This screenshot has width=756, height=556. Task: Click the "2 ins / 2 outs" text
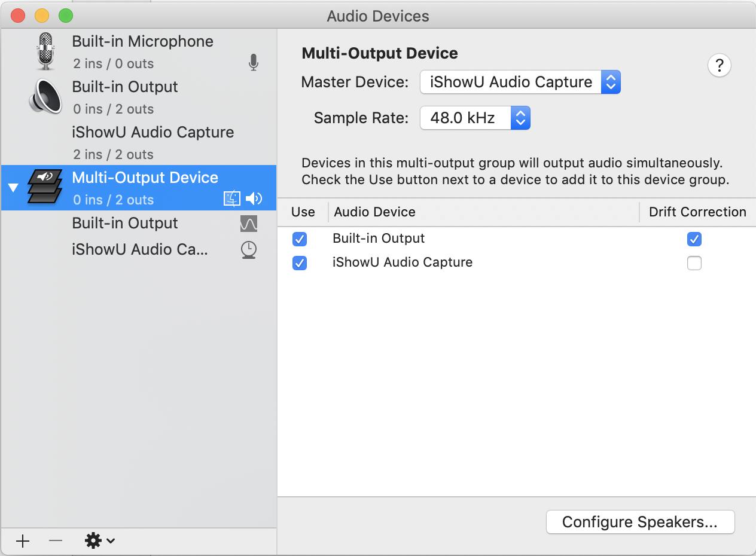(x=114, y=154)
